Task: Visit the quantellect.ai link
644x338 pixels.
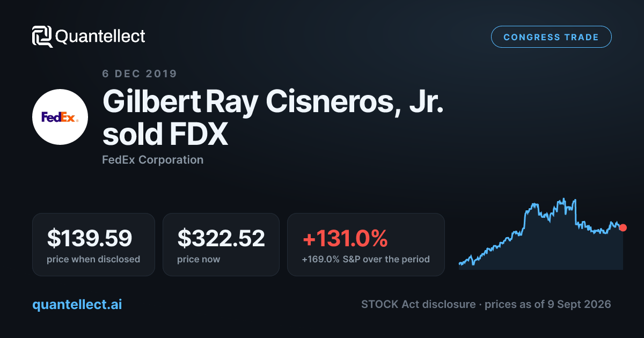Action: [77, 304]
